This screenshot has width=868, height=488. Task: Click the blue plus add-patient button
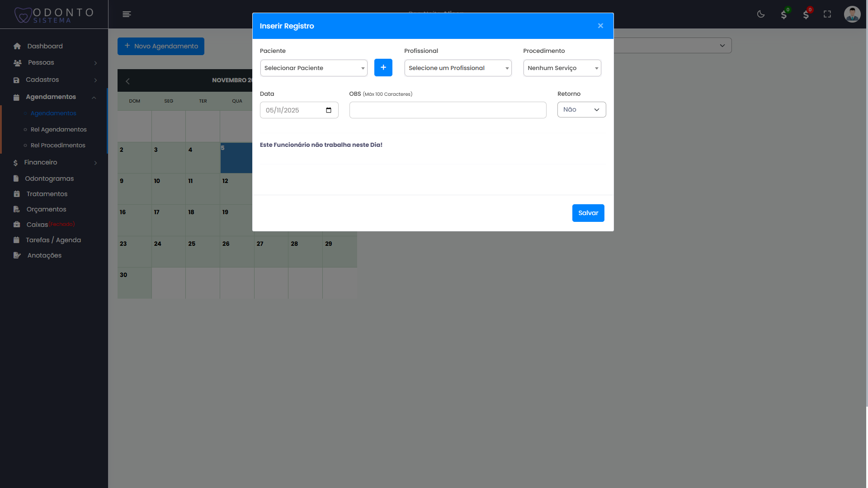(x=383, y=68)
